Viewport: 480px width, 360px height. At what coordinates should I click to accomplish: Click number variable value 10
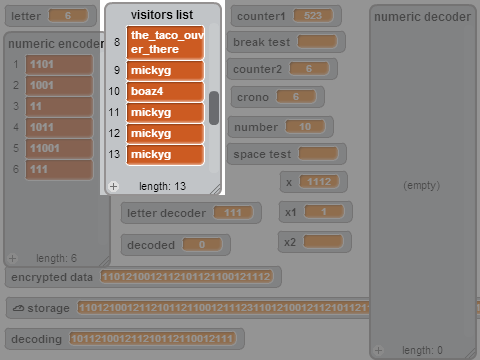(305, 127)
